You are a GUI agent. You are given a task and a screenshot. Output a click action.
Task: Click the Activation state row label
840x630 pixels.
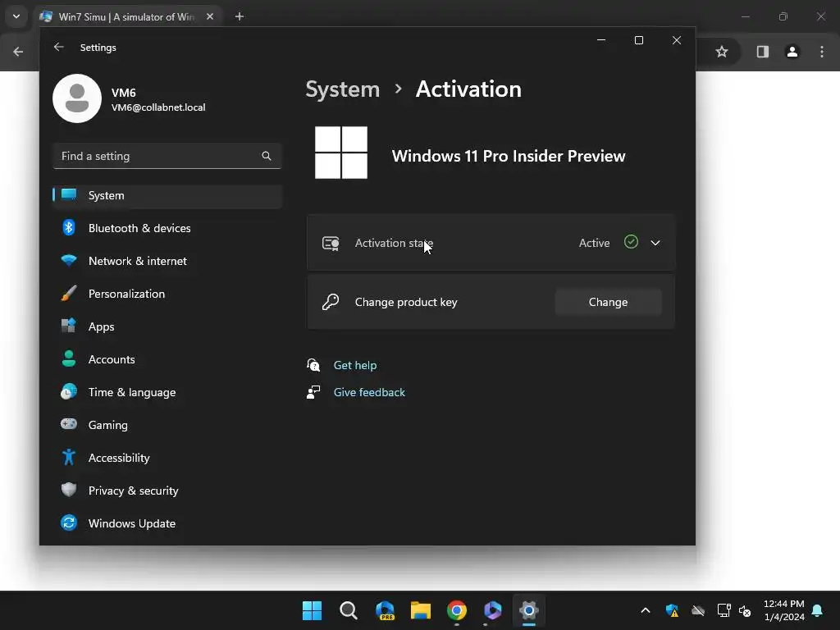click(x=394, y=243)
